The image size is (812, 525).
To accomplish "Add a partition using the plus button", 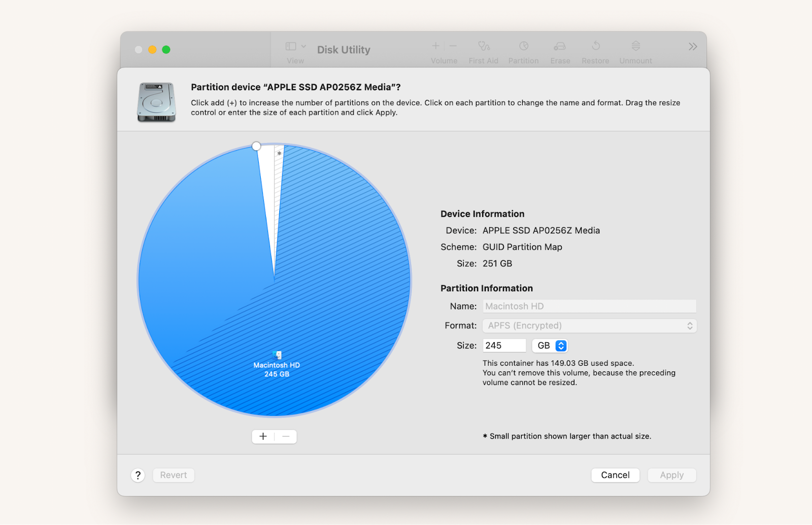I will point(263,436).
